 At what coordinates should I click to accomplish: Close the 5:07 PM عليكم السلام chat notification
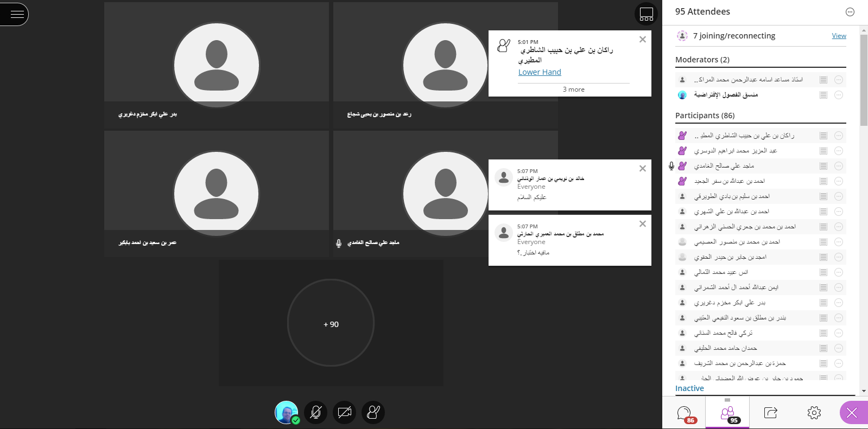pos(642,169)
